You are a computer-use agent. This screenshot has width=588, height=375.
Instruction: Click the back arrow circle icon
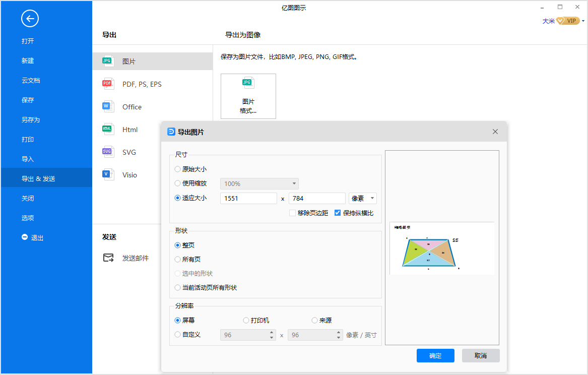30,19
